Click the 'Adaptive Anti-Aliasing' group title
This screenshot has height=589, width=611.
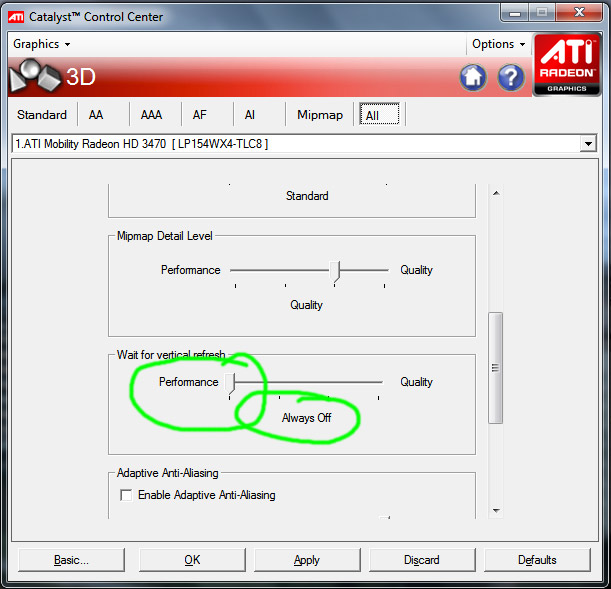click(168, 473)
